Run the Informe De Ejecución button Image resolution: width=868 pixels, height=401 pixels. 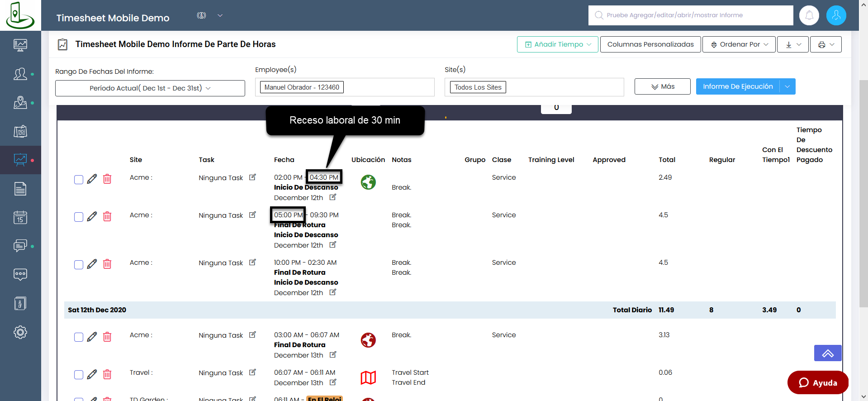(x=737, y=86)
